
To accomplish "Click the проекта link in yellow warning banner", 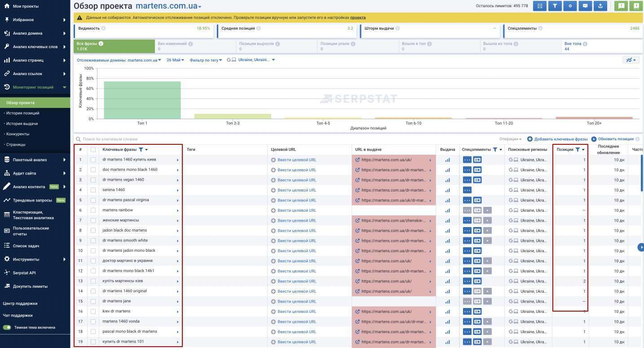I will tap(358, 18).
